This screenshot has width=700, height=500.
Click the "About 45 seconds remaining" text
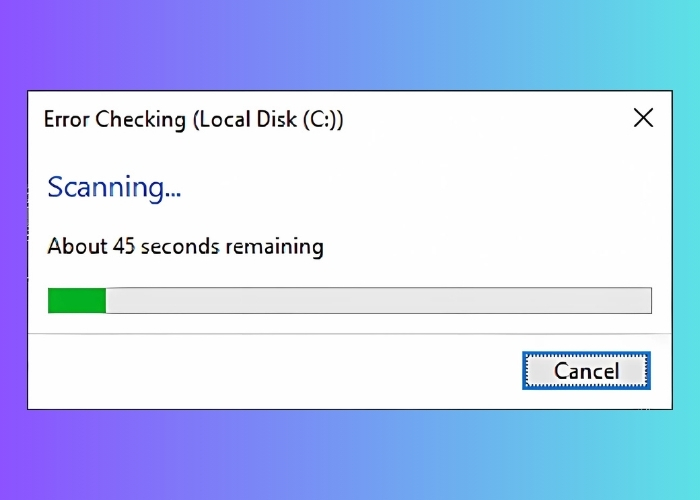(x=186, y=246)
